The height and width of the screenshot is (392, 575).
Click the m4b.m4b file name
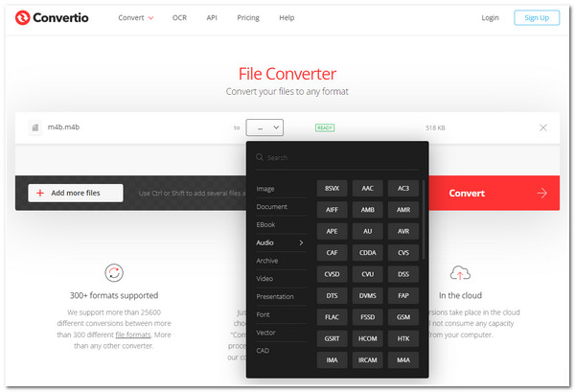tap(63, 127)
